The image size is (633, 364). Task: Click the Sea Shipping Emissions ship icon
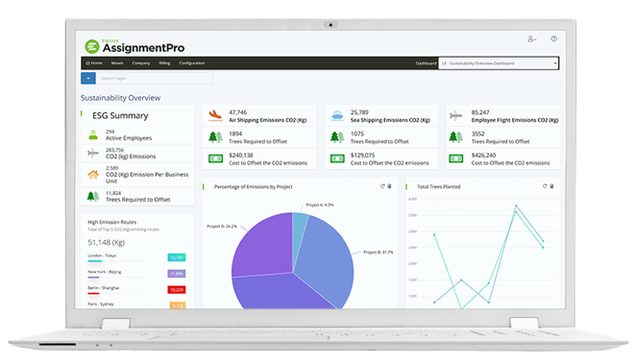tap(337, 116)
